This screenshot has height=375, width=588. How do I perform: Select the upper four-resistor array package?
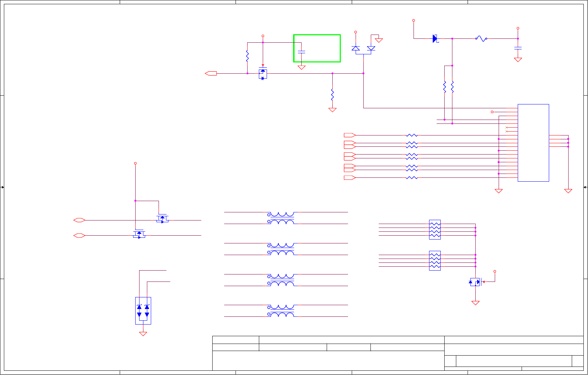pos(435,230)
